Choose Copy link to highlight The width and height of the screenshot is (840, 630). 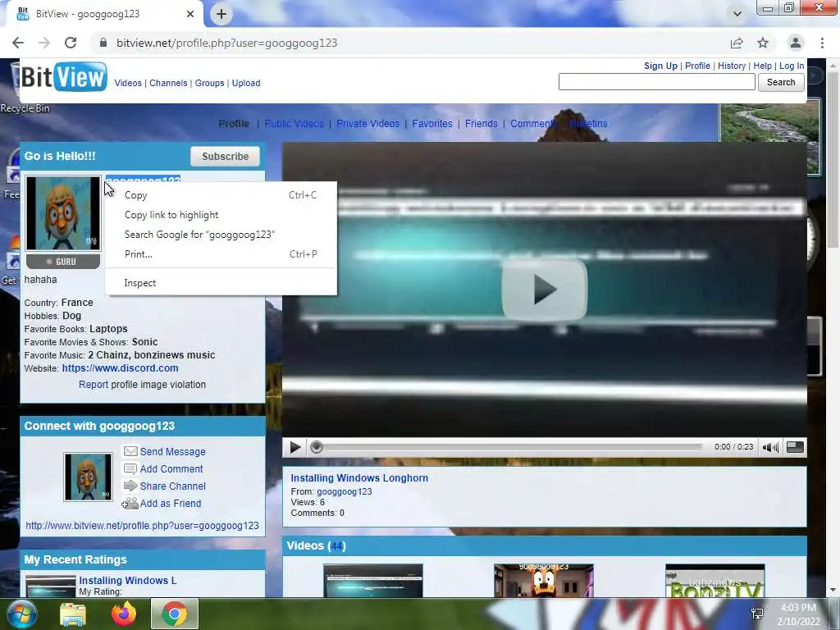[221, 215]
